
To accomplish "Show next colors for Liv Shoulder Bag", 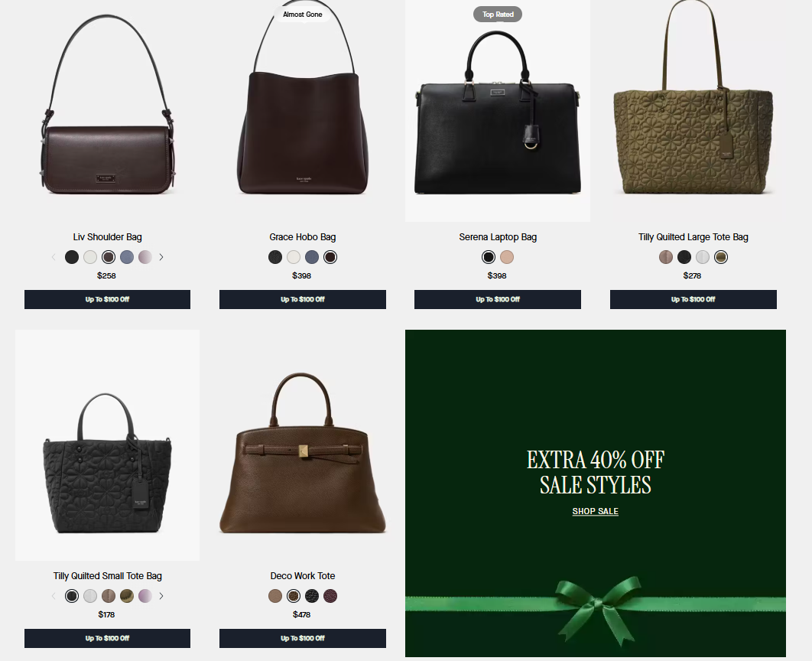I will [161, 257].
